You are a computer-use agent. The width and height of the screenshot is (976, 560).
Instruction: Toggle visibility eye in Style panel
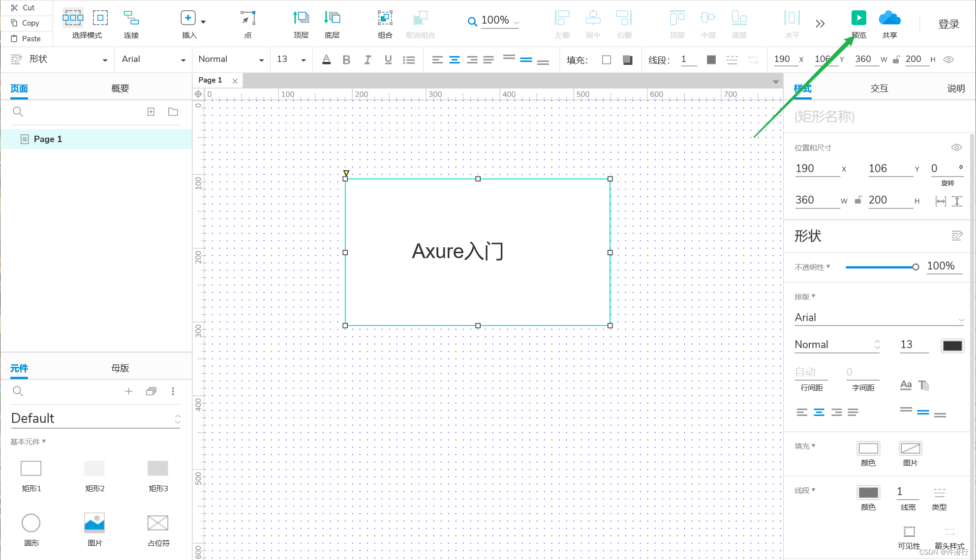(x=956, y=147)
